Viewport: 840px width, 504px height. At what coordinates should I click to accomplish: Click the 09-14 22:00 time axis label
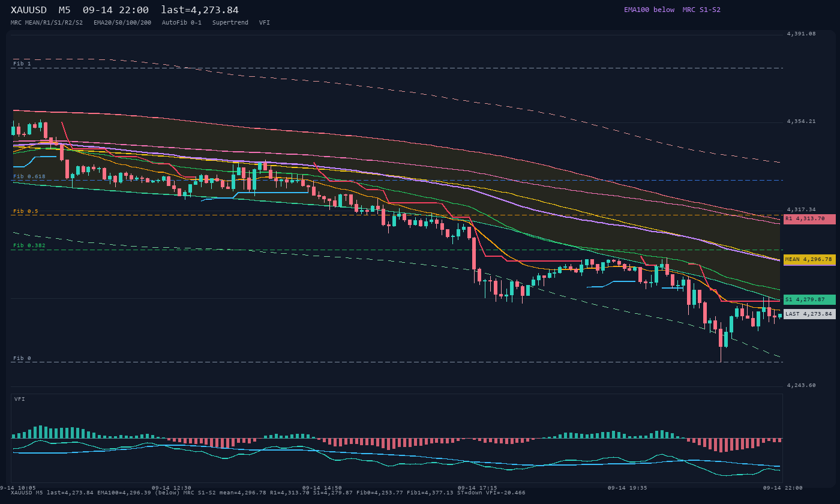[782, 488]
